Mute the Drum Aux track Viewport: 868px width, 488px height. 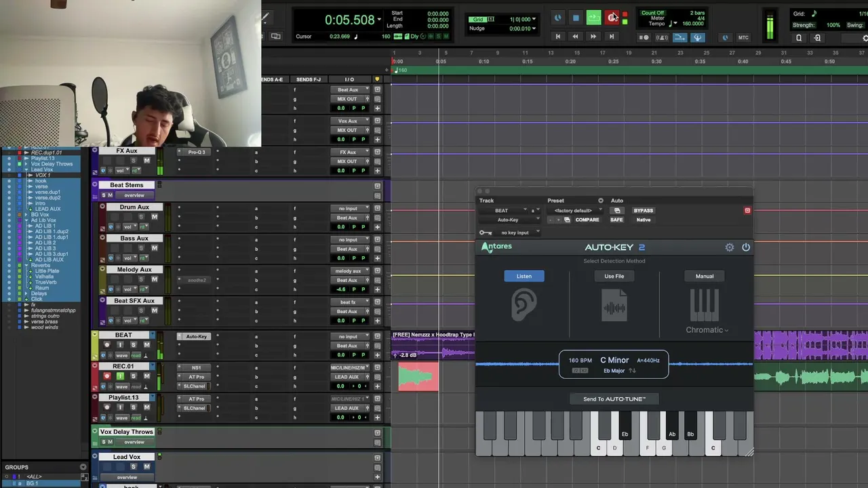click(154, 217)
